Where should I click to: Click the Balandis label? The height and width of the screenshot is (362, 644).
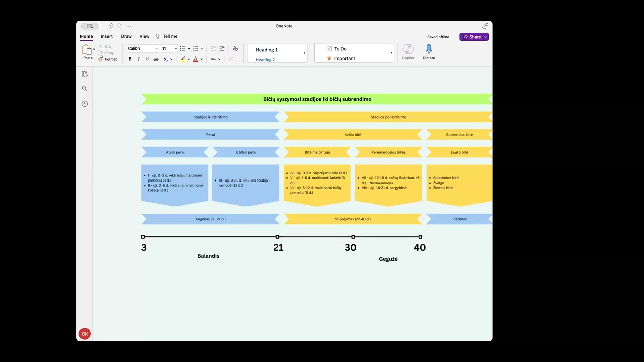(x=208, y=256)
